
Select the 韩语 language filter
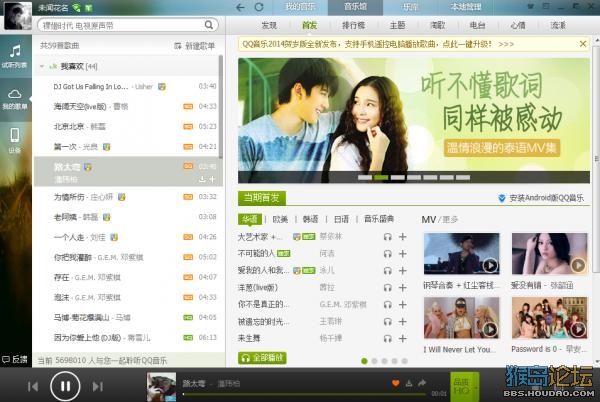pos(310,219)
